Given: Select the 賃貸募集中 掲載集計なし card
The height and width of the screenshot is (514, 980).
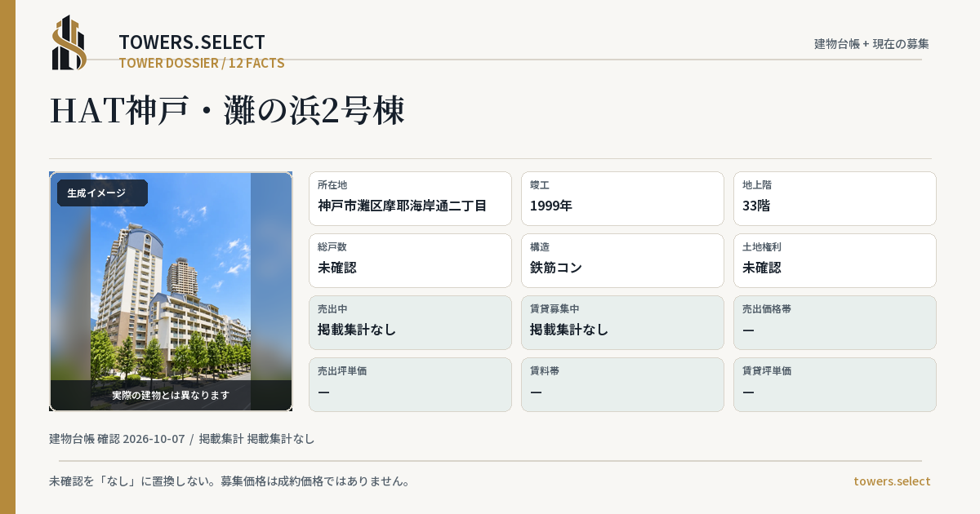Looking at the screenshot, I should [x=622, y=322].
